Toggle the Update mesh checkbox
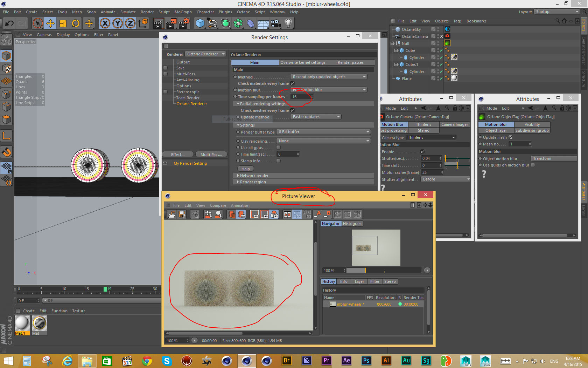 point(511,137)
